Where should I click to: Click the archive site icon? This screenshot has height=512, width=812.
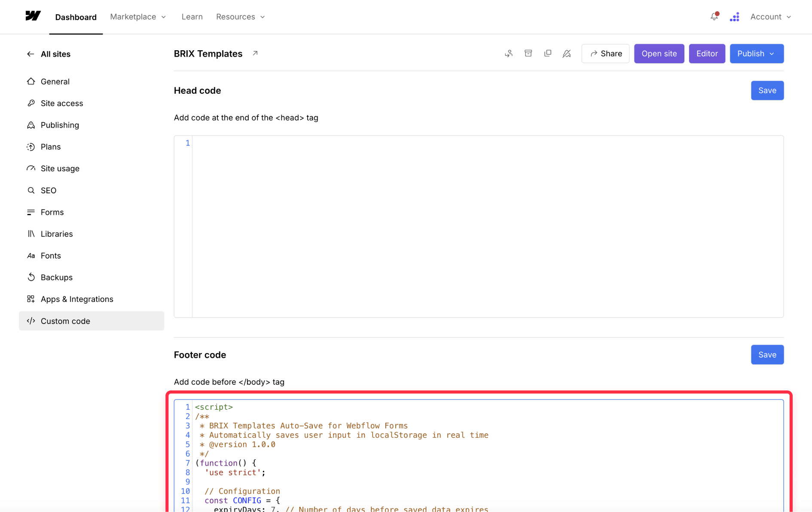click(x=528, y=53)
